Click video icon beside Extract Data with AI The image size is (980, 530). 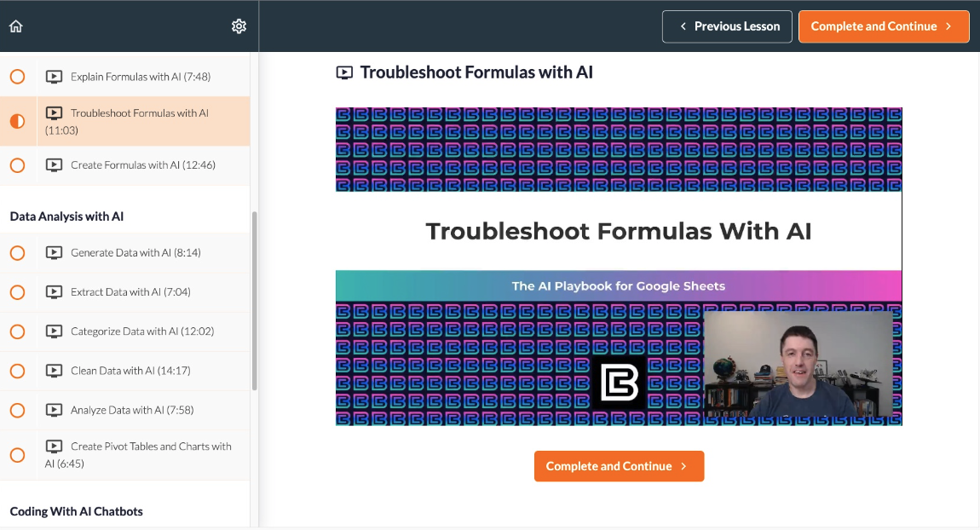click(x=55, y=292)
